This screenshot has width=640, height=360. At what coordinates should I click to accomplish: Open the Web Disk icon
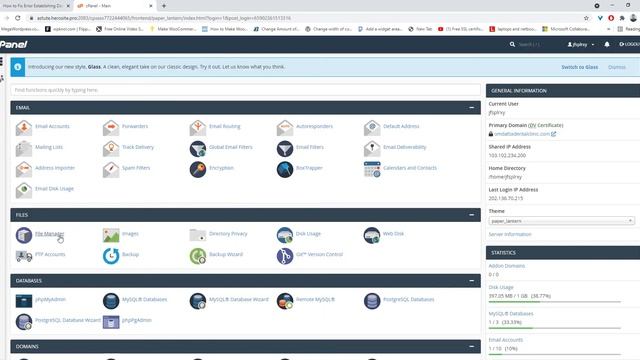point(372,235)
